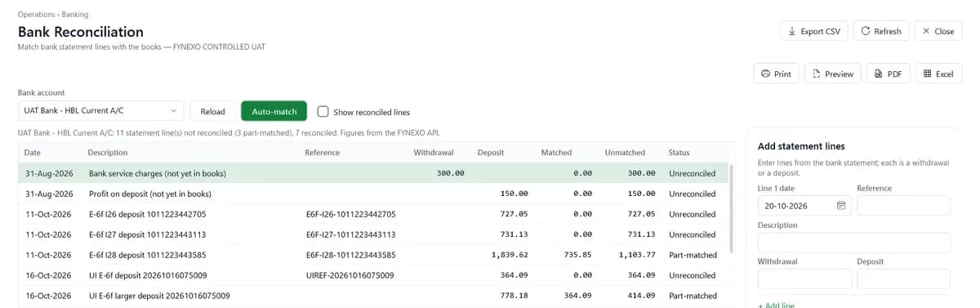
Task: Click the Matched column header
Action: [556, 153]
